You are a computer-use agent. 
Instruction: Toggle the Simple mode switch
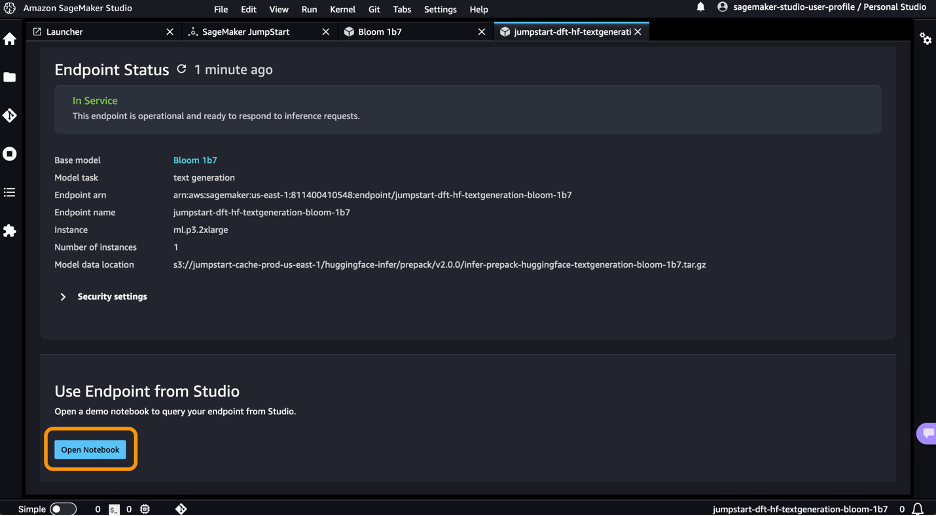63,509
